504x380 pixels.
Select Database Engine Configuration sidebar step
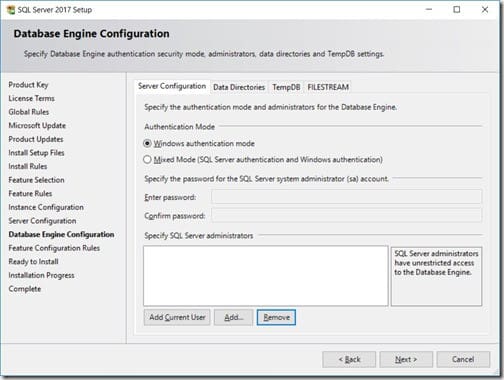click(61, 235)
